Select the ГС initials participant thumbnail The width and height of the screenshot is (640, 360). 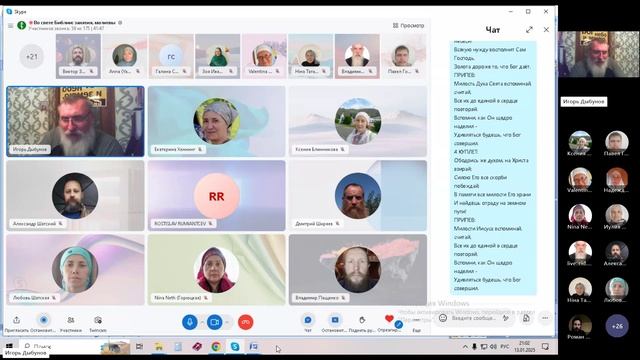[171, 56]
